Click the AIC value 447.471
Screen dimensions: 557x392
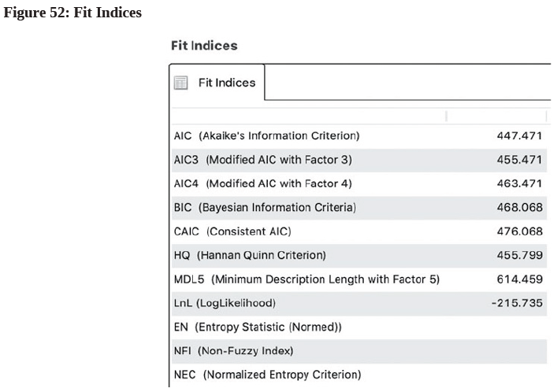click(519, 136)
